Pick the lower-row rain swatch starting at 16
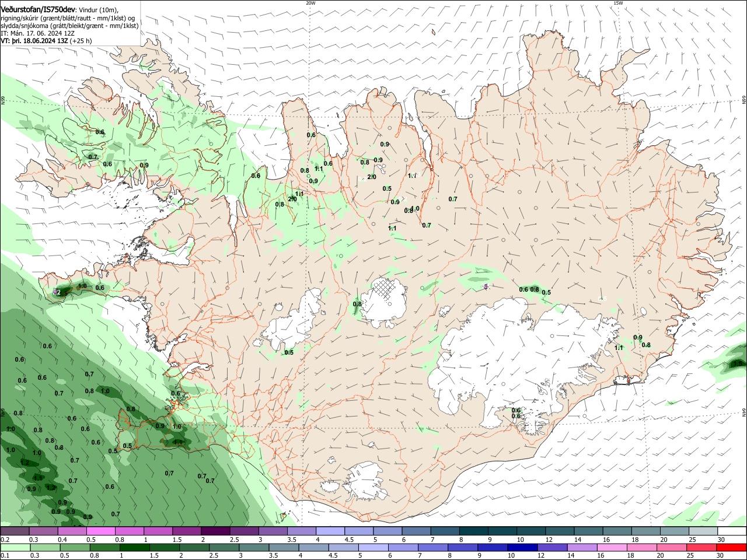747x560 pixels. point(612,548)
